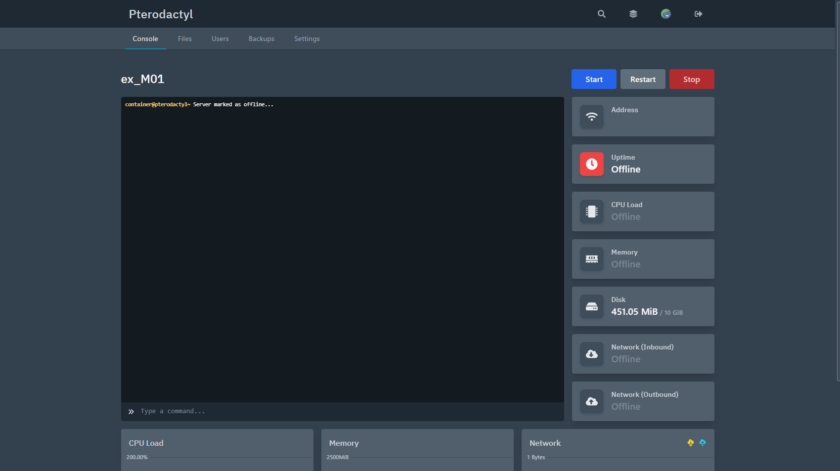The width and height of the screenshot is (840, 471).
Task: Open the account avatar icon
Action: [666, 14]
